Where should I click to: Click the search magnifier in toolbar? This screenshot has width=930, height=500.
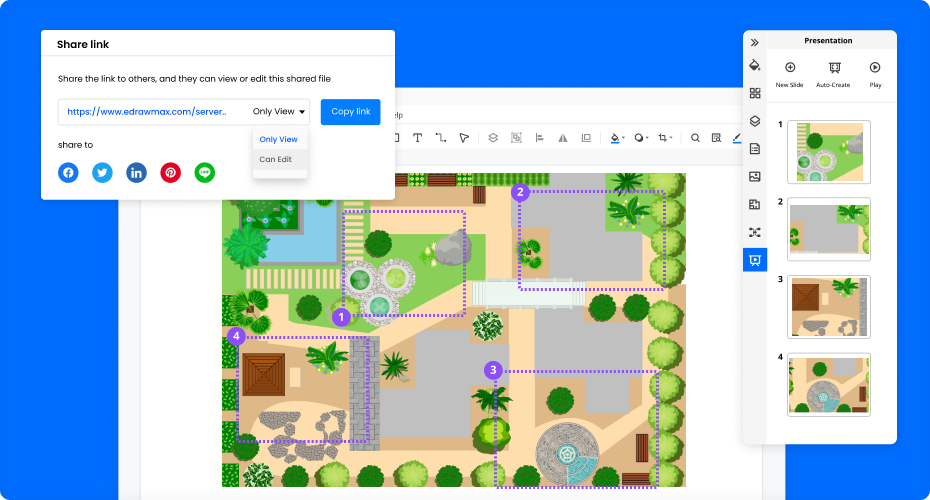[x=695, y=138]
